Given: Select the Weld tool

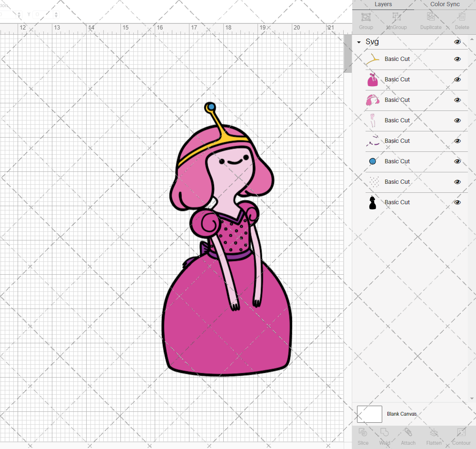Looking at the screenshot, I should (384, 433).
